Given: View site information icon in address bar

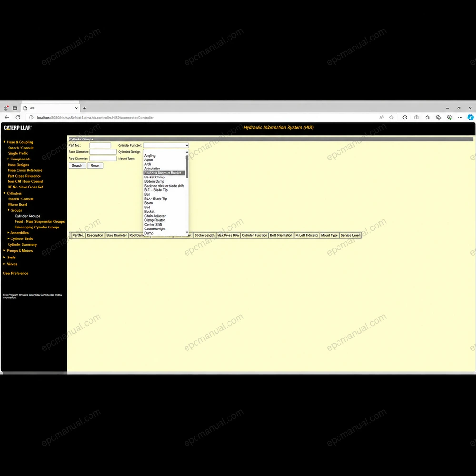Looking at the screenshot, I should [31, 118].
